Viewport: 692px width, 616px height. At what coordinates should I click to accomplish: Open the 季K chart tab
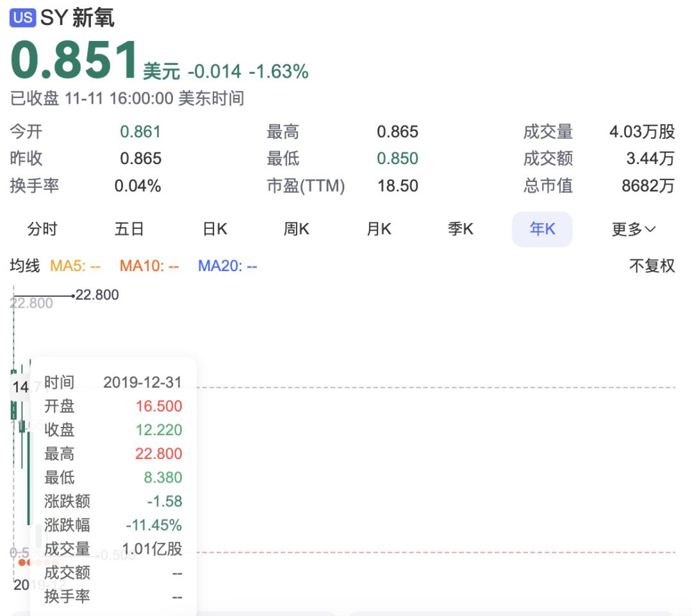point(460,229)
